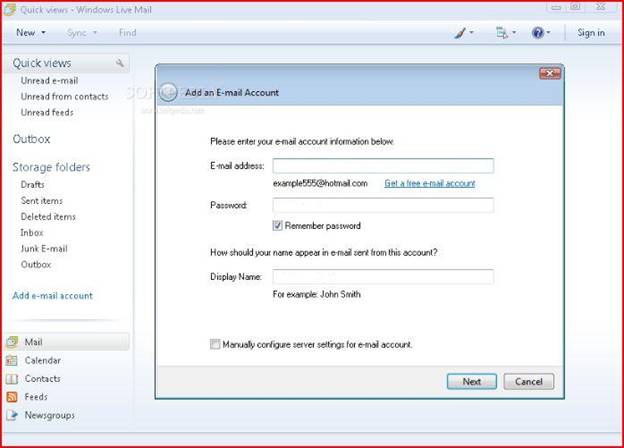Click the Cancel button
This screenshot has width=624, height=448.
tap(528, 382)
